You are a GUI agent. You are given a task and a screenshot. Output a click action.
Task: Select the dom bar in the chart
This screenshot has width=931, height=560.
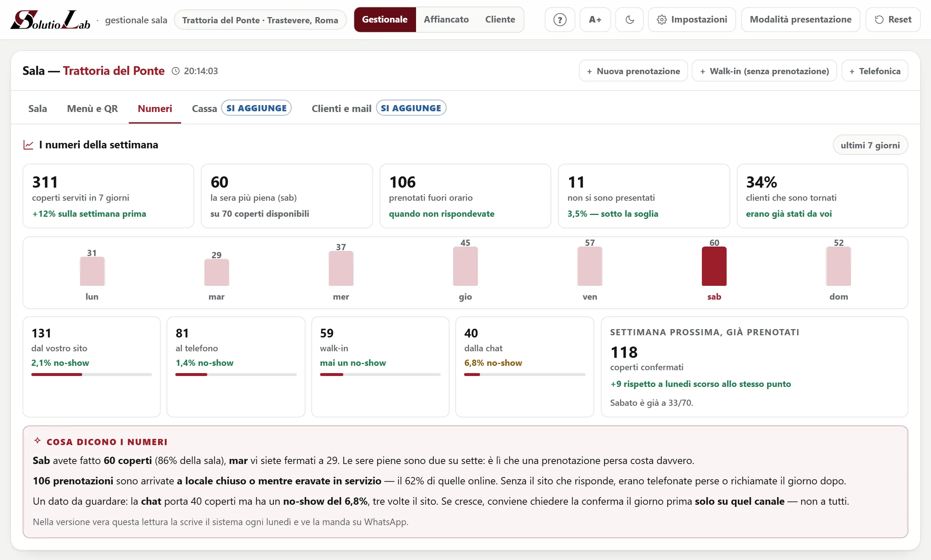(839, 267)
